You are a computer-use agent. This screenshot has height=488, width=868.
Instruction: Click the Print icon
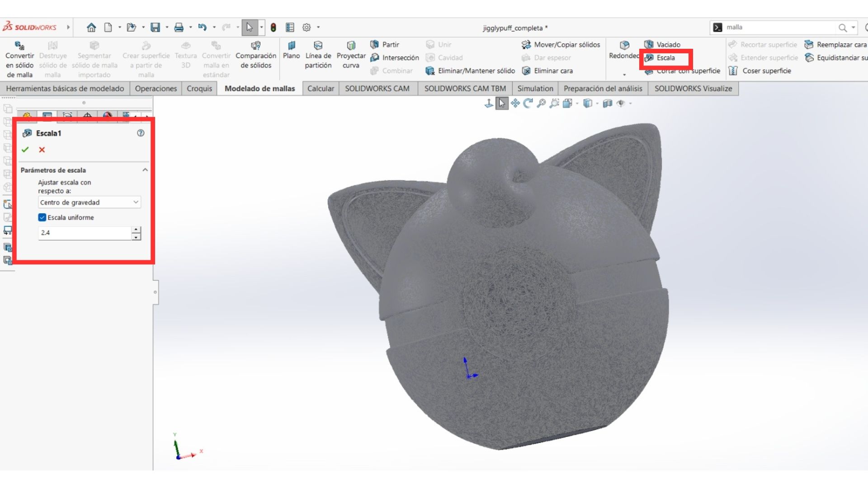point(179,28)
